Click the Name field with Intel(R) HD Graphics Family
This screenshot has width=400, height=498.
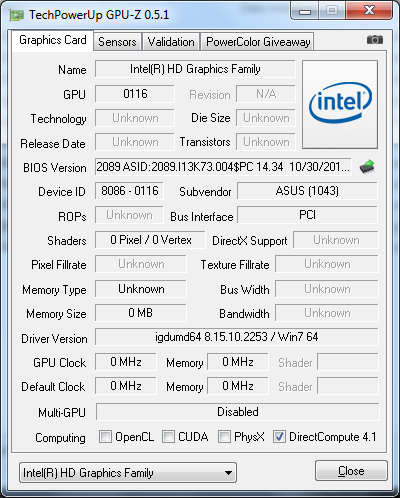[x=195, y=69]
